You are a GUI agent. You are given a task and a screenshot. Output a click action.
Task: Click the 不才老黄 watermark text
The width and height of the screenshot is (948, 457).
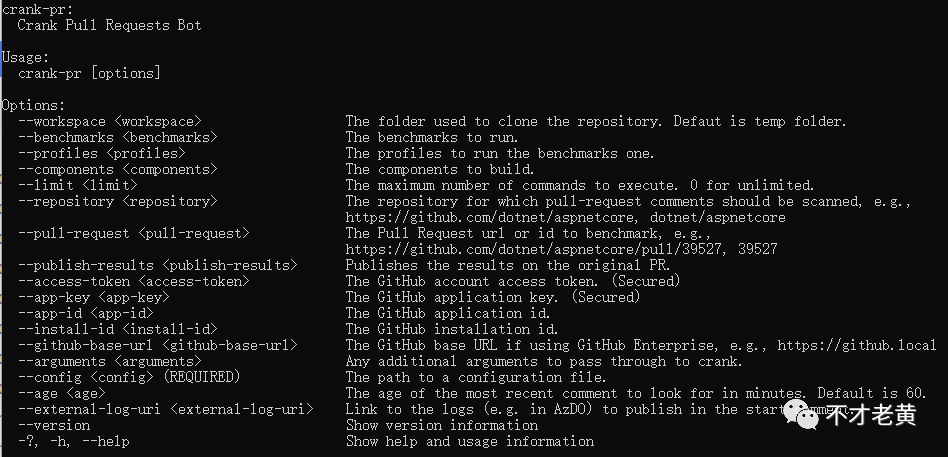pos(871,415)
